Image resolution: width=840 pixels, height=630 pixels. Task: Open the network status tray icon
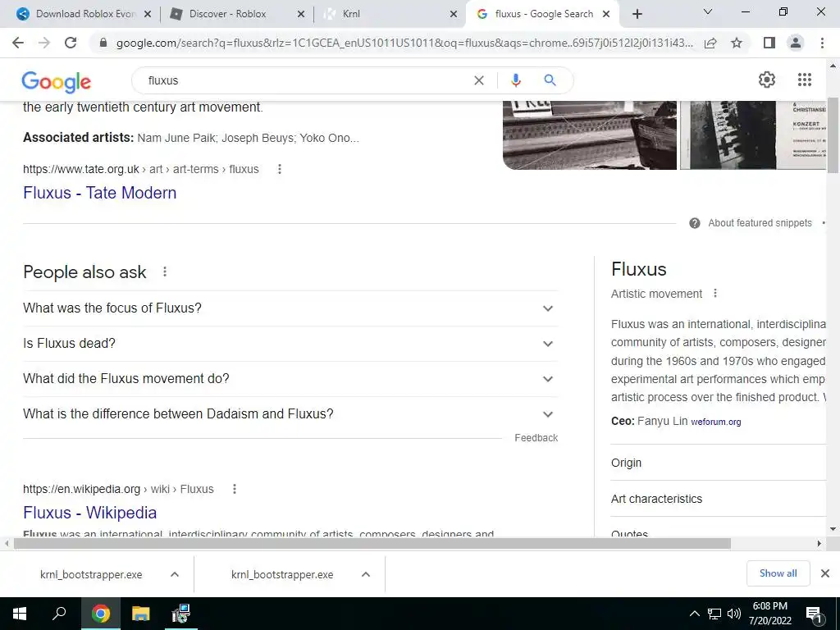click(714, 614)
